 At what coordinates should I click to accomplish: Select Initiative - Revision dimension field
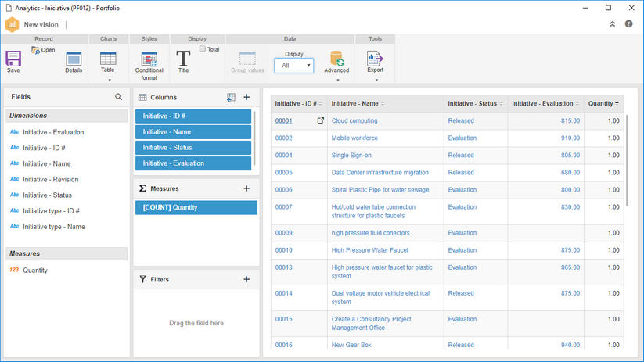click(x=51, y=179)
